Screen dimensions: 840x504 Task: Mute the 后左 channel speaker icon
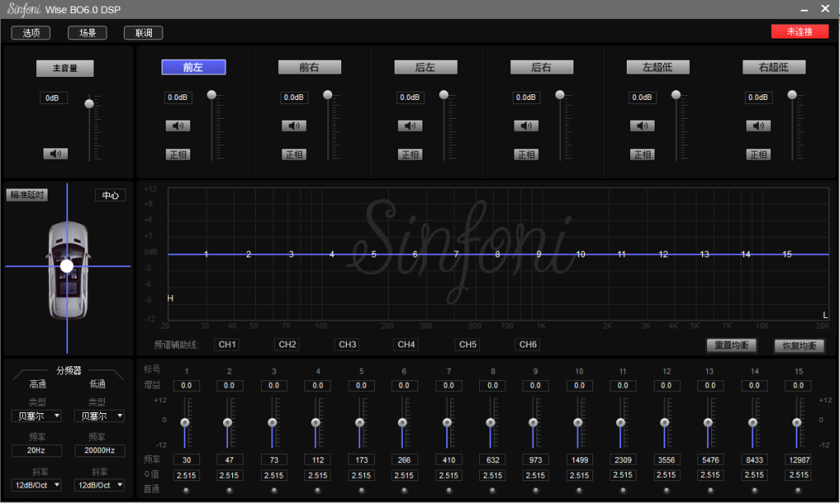coord(410,125)
